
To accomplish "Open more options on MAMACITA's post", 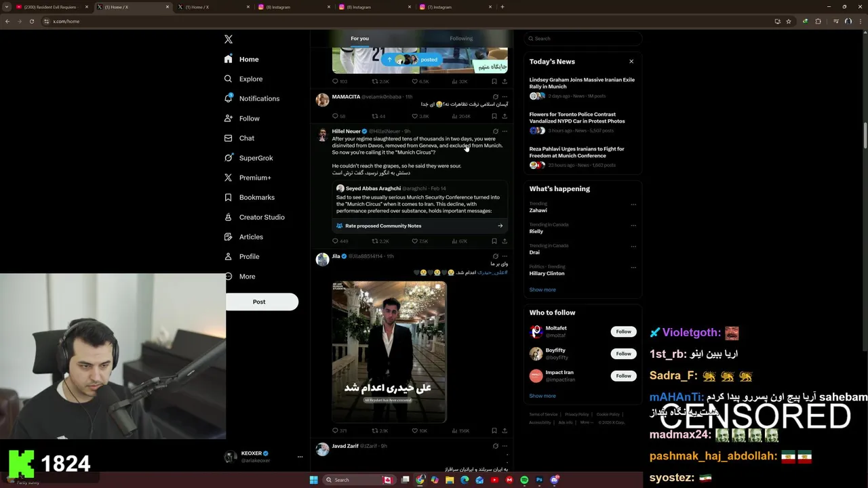I will 505,97.
